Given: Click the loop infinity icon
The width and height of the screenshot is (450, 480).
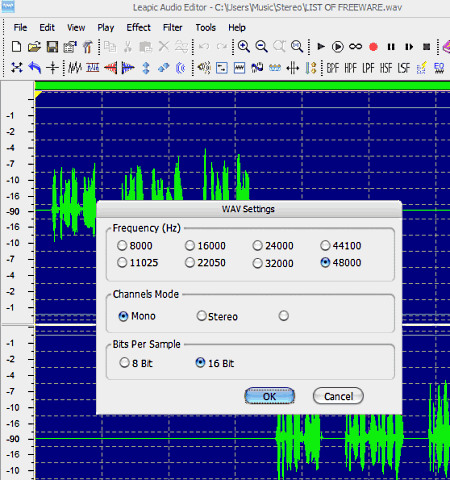Looking at the screenshot, I should pyautogui.click(x=355, y=46).
